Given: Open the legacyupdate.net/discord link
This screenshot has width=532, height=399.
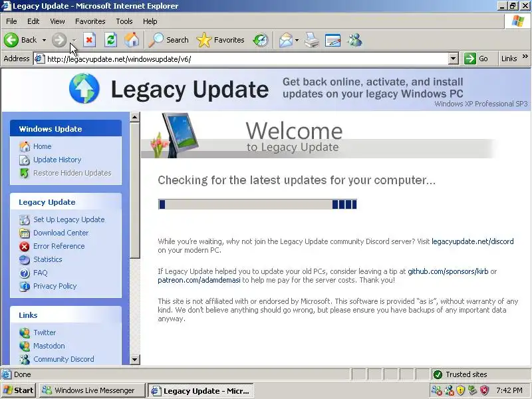Looking at the screenshot, I should [473, 241].
